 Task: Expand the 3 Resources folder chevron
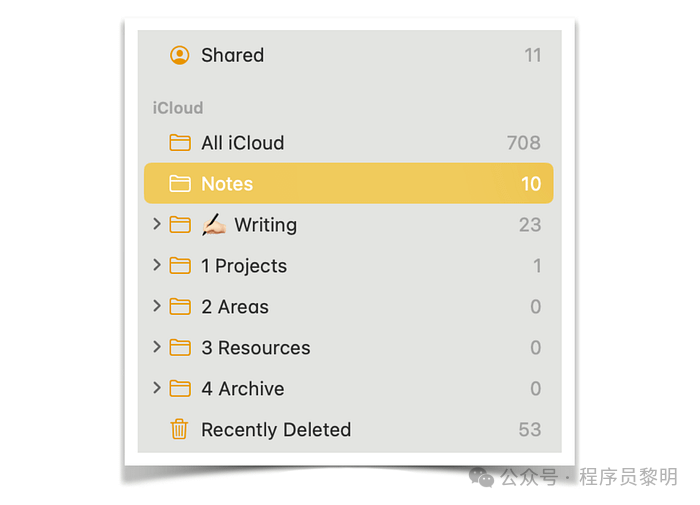157,348
